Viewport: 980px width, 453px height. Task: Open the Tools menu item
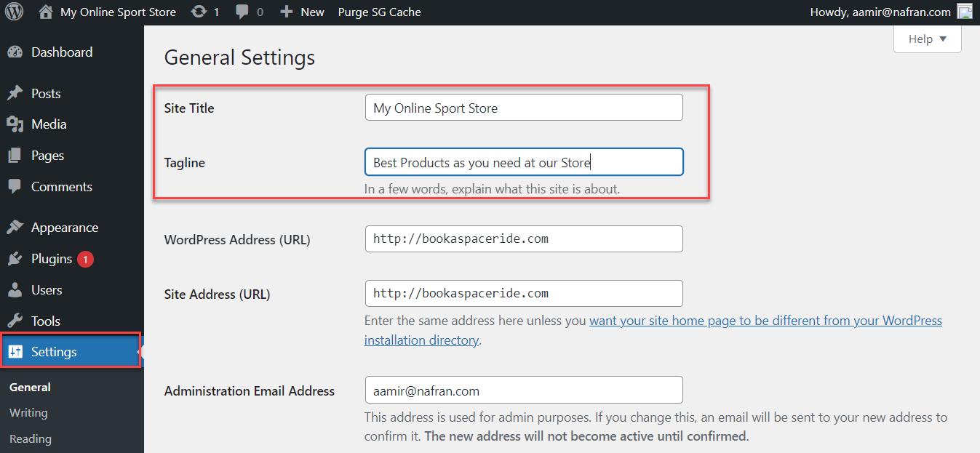coord(46,321)
